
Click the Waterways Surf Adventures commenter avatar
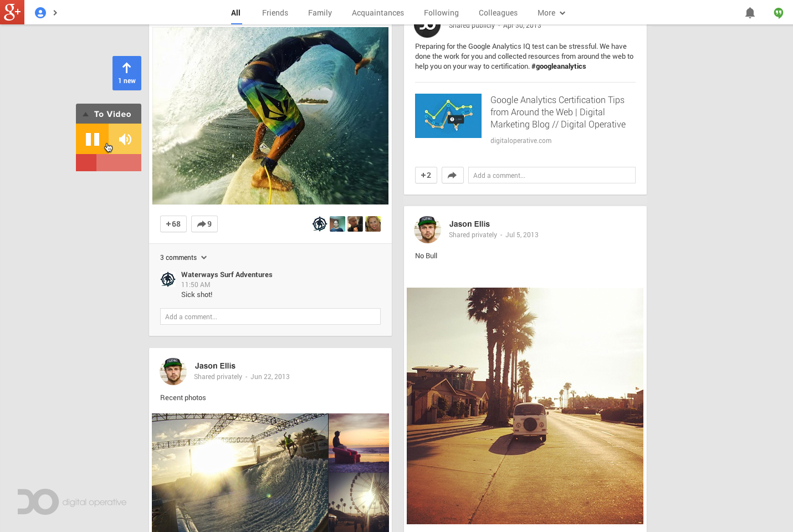click(168, 279)
